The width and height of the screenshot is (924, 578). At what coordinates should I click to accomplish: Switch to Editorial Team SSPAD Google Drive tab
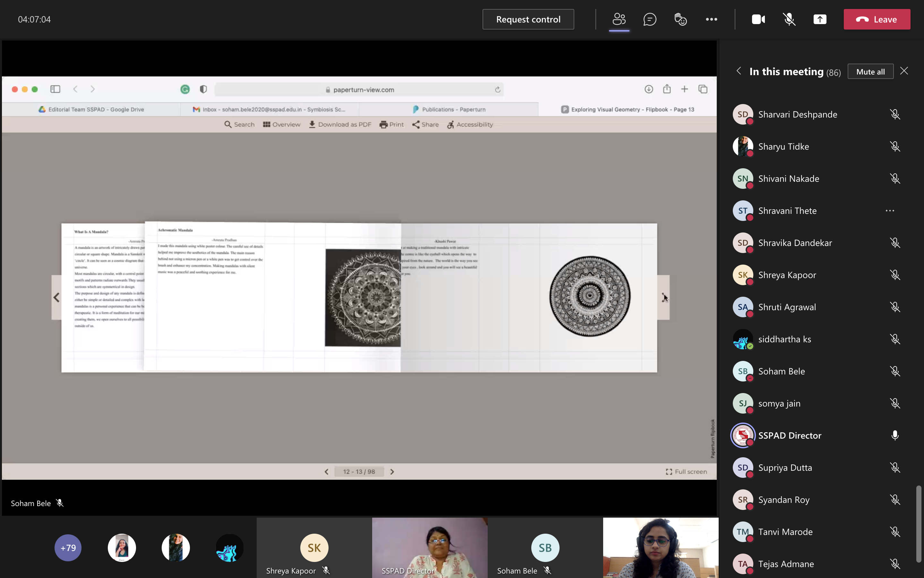point(91,109)
